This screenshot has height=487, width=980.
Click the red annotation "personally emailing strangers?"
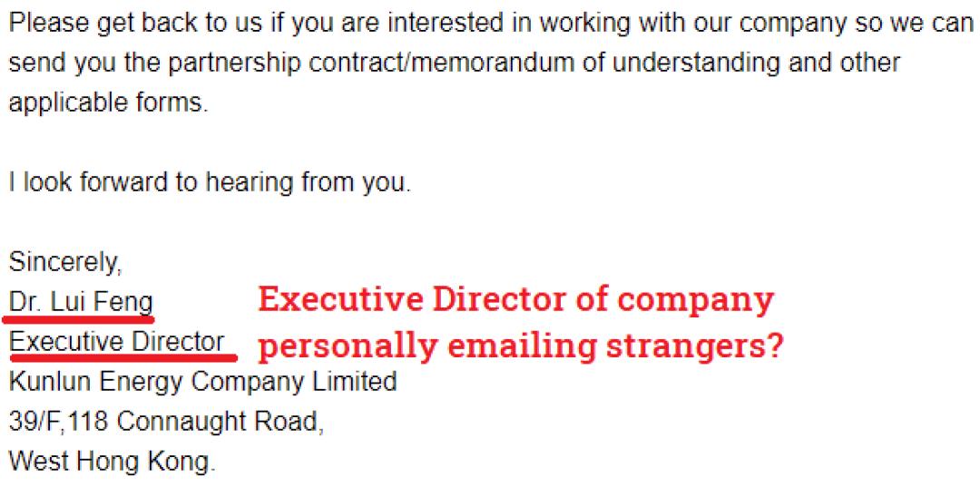(x=522, y=346)
